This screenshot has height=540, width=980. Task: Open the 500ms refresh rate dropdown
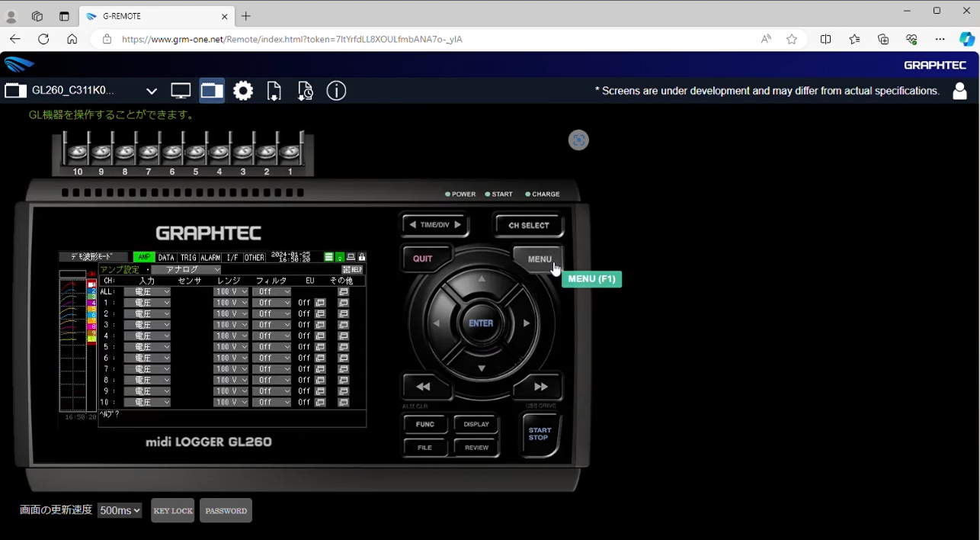point(120,510)
